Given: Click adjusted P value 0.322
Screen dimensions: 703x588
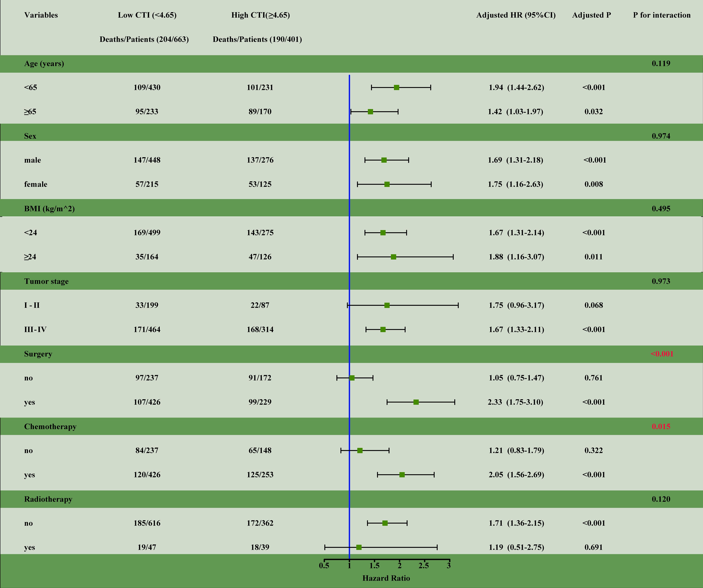Looking at the screenshot, I should pyautogui.click(x=594, y=451).
